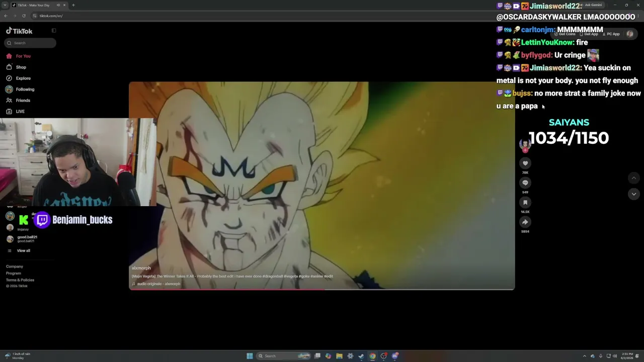Open the abxmorph creator name link
Image resolution: width=644 pixels, height=362 pixels.
[x=141, y=268]
